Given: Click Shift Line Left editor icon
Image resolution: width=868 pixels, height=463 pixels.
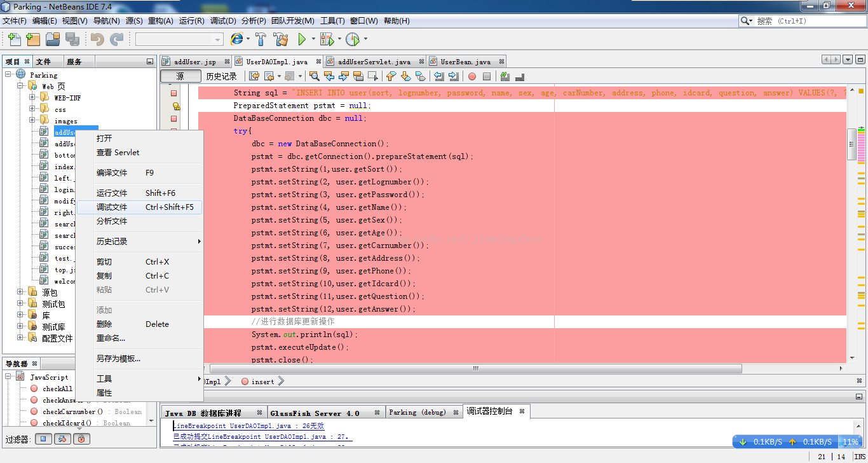Looking at the screenshot, I should coord(439,76).
